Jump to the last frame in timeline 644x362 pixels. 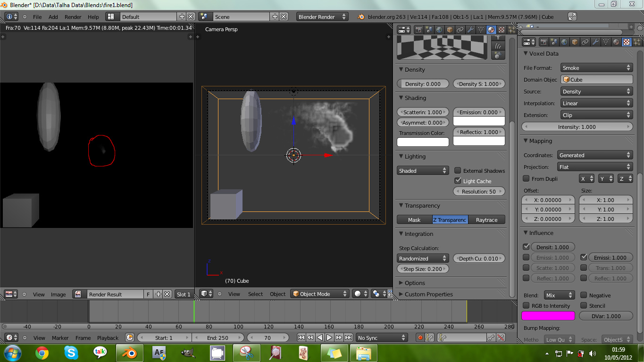pyautogui.click(x=348, y=337)
